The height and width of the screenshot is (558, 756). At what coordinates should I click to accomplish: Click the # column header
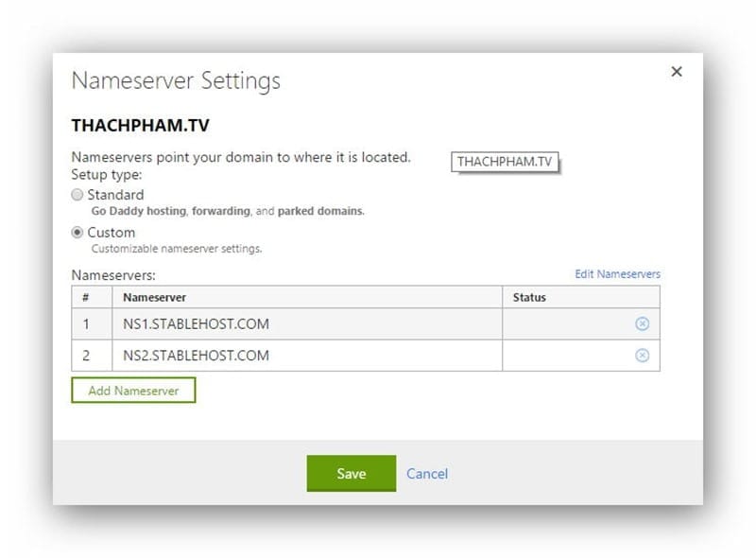point(92,297)
